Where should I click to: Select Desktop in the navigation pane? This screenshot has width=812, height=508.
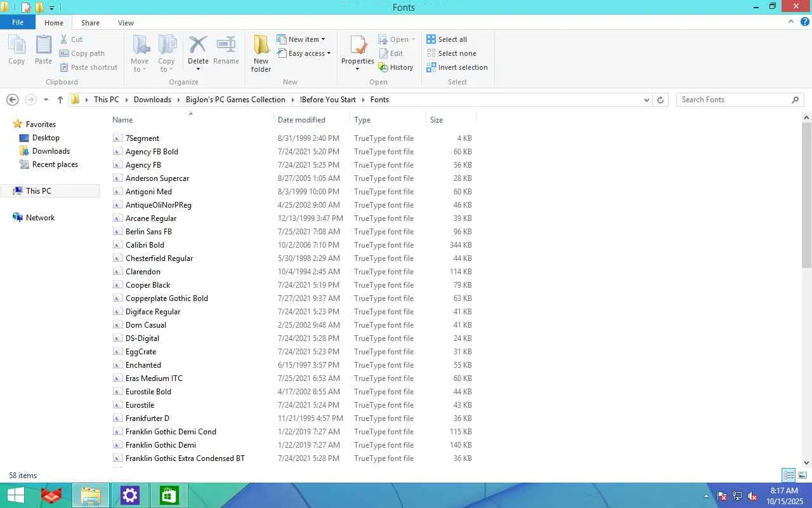[x=46, y=138]
